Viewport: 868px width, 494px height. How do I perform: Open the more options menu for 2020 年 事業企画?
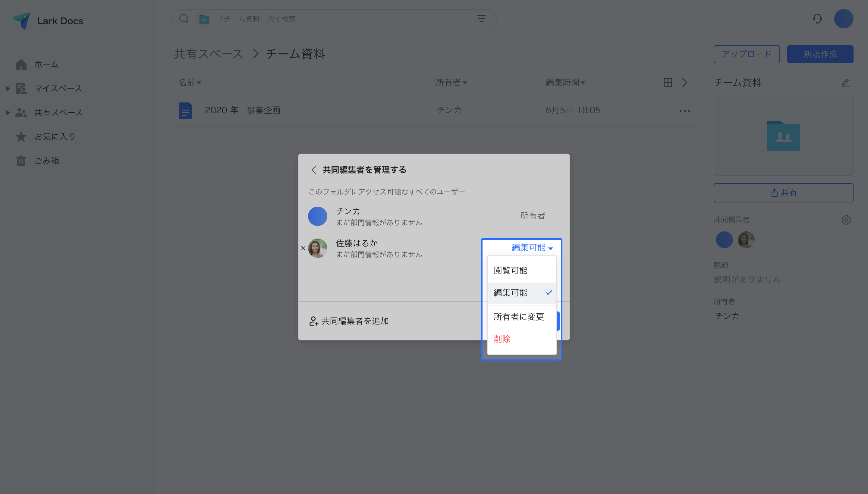click(685, 111)
